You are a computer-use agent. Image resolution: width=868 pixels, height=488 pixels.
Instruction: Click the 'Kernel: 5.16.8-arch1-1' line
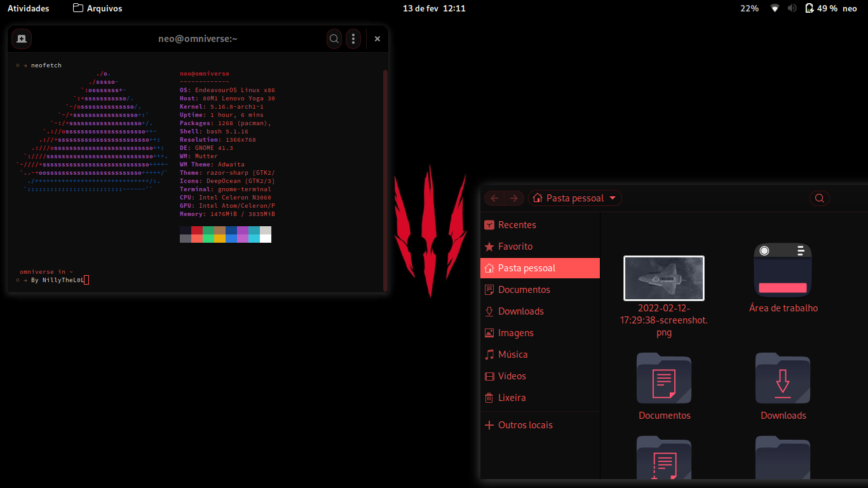point(222,107)
